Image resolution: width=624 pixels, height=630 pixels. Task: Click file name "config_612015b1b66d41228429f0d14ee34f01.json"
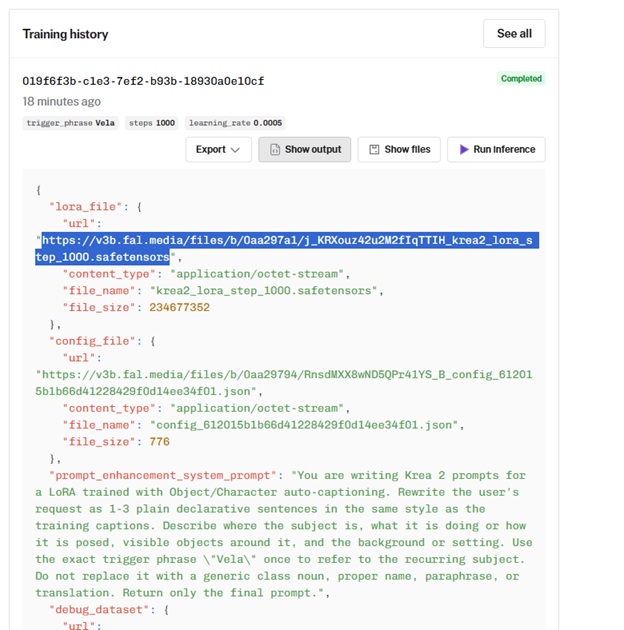(x=304, y=425)
